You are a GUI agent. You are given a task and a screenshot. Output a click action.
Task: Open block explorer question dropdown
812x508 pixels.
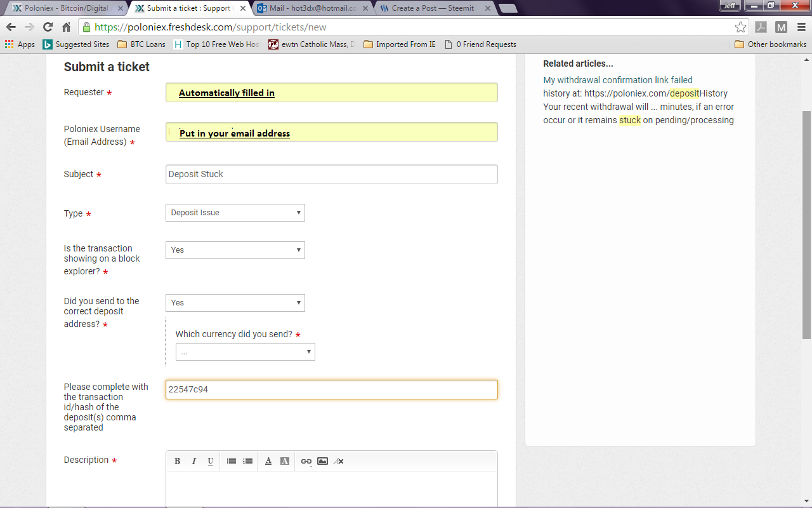(235, 250)
